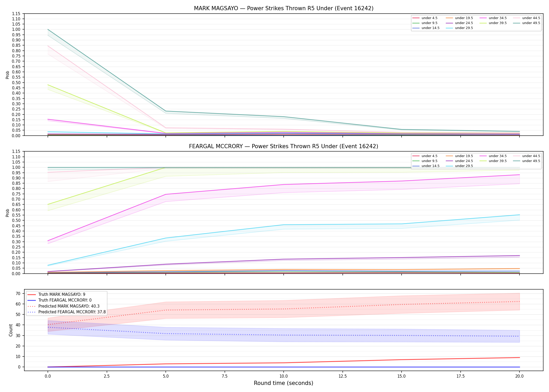
Task: Select "under 34.5" label in McCrory chart legend
Action: point(497,156)
